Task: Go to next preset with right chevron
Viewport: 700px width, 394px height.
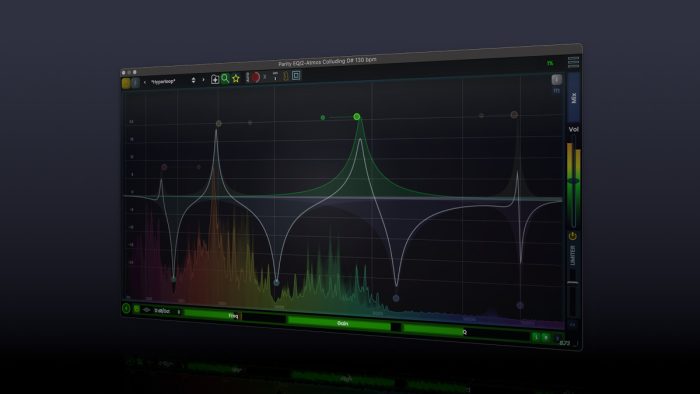Action: [204, 80]
